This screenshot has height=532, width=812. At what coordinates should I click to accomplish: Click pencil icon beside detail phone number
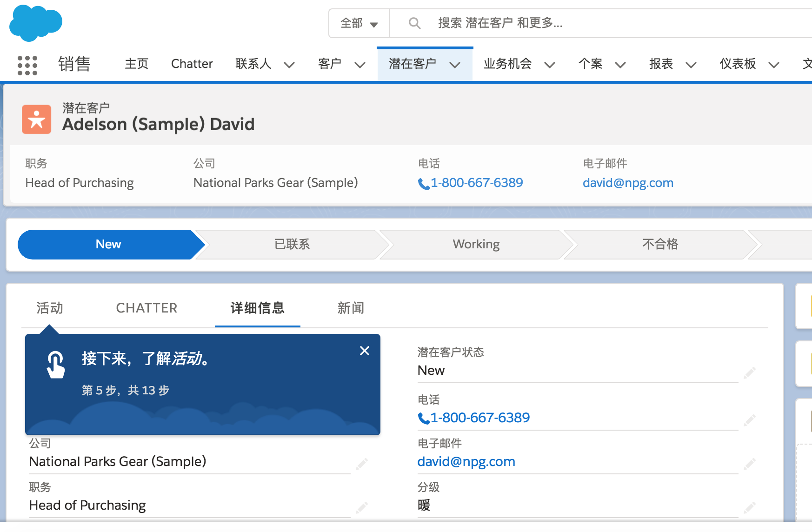pos(749,420)
